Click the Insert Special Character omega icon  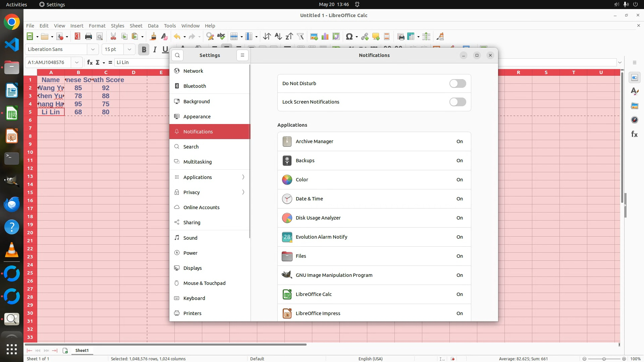[x=349, y=37]
